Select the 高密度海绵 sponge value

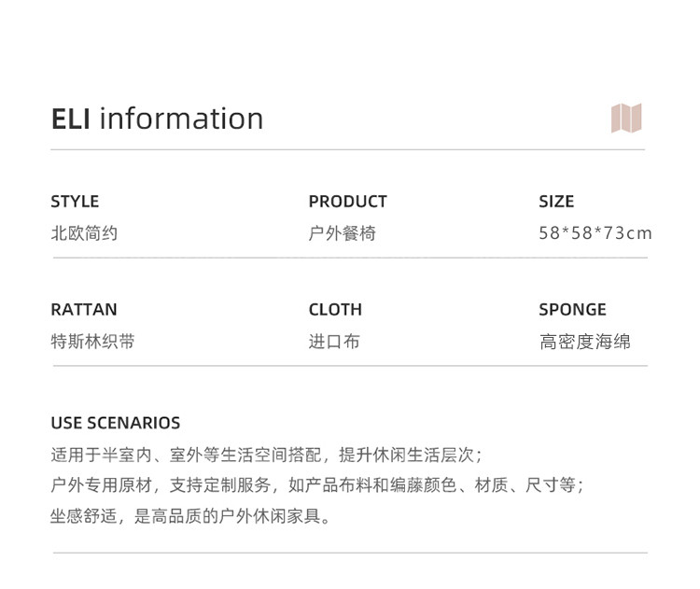(x=584, y=342)
